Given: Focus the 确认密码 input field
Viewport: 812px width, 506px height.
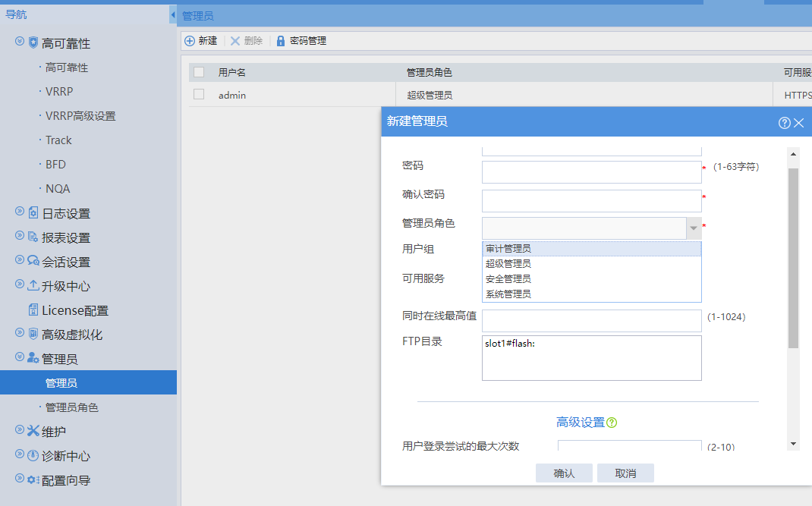Looking at the screenshot, I should [591, 201].
